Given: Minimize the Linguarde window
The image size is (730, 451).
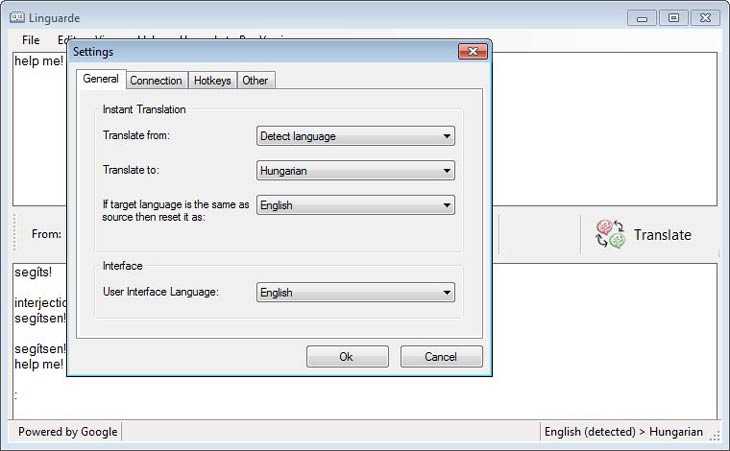Looking at the screenshot, I should 642,18.
